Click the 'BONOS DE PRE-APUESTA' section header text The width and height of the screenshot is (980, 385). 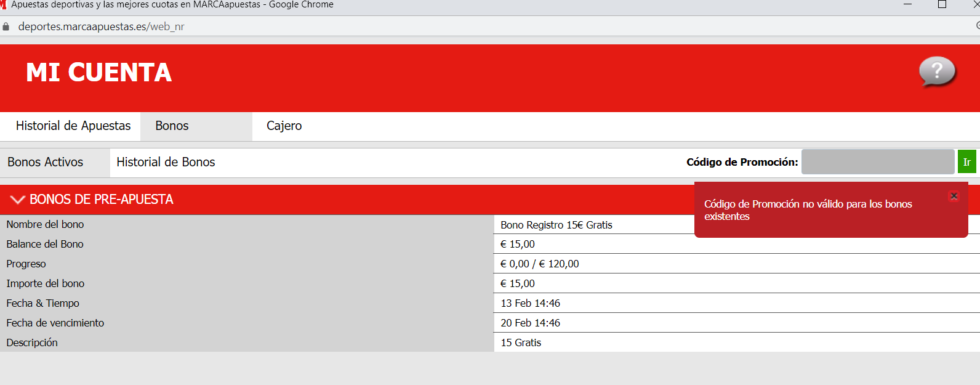pyautogui.click(x=102, y=200)
